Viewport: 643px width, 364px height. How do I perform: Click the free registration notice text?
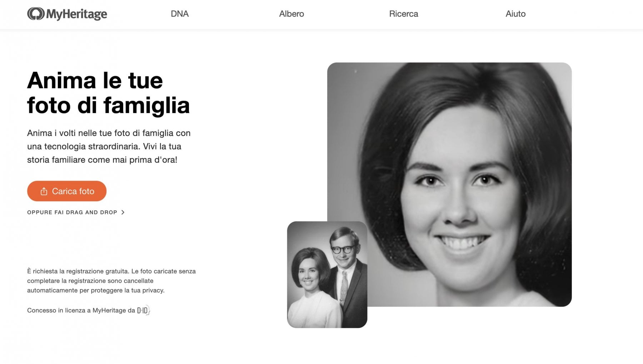(x=111, y=281)
